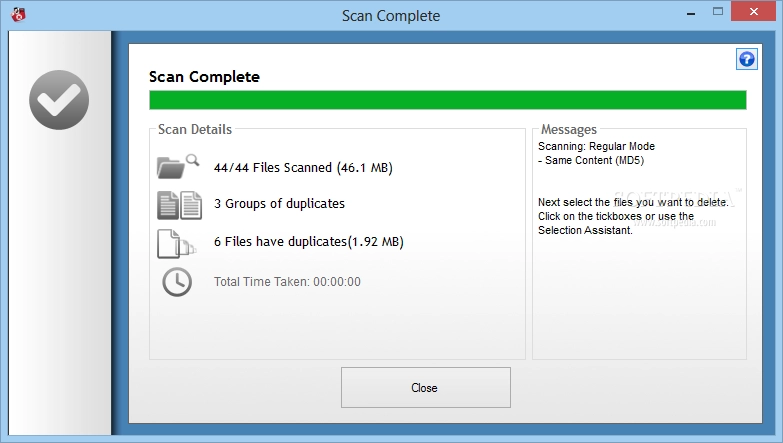Click the duplicate documents groups icon

point(179,205)
